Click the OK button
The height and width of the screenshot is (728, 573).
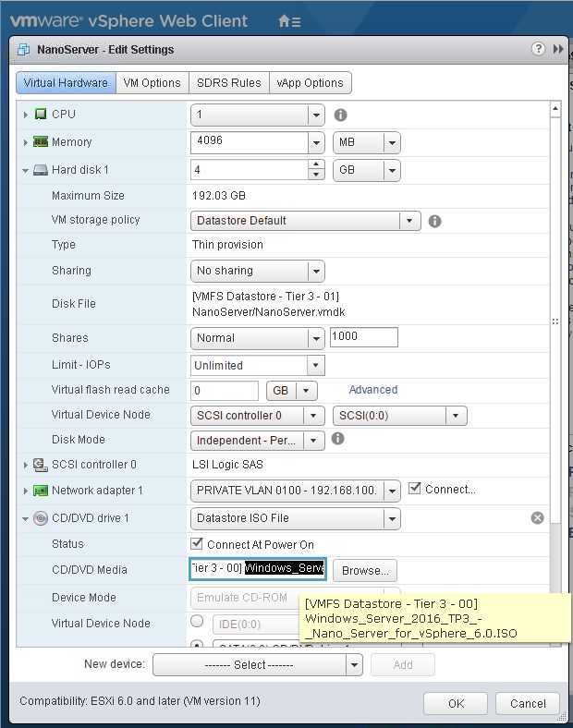click(x=456, y=703)
